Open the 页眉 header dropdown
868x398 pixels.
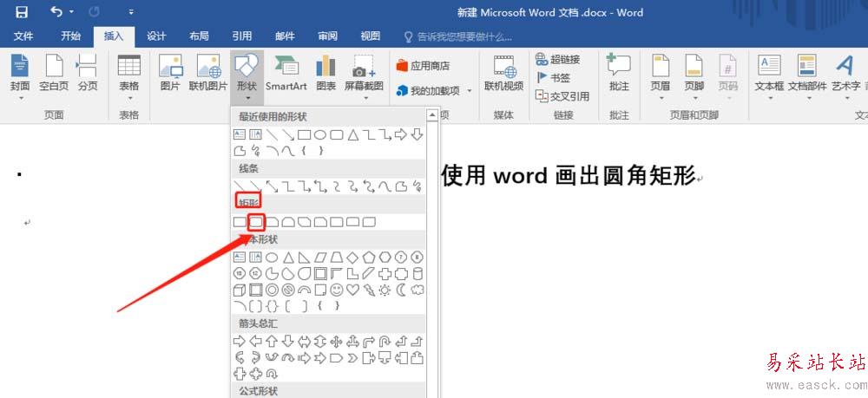point(661,77)
